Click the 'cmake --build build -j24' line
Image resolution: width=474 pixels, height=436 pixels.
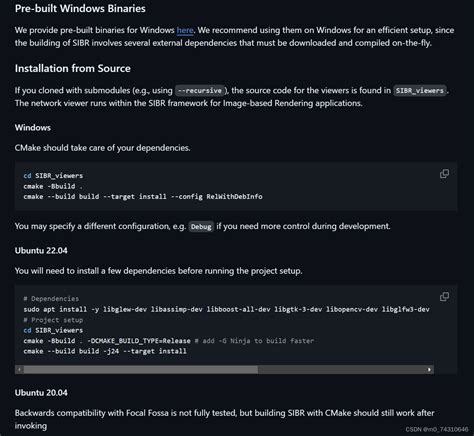tap(105, 351)
